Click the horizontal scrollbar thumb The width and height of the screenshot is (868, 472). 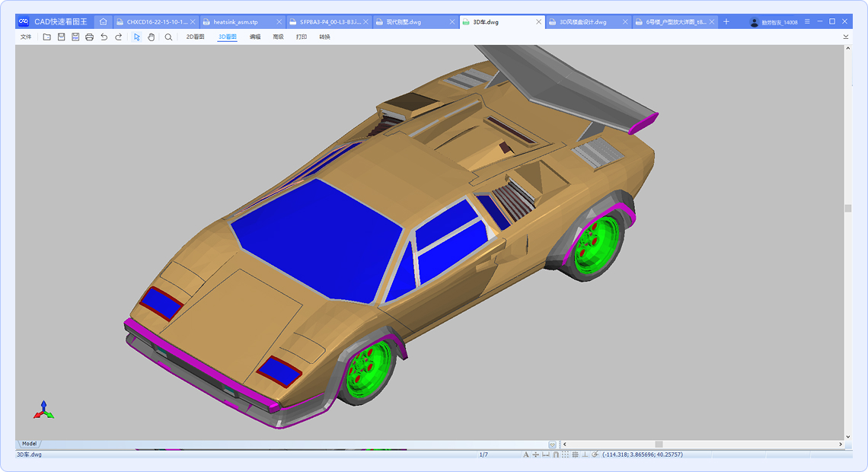pos(659,445)
